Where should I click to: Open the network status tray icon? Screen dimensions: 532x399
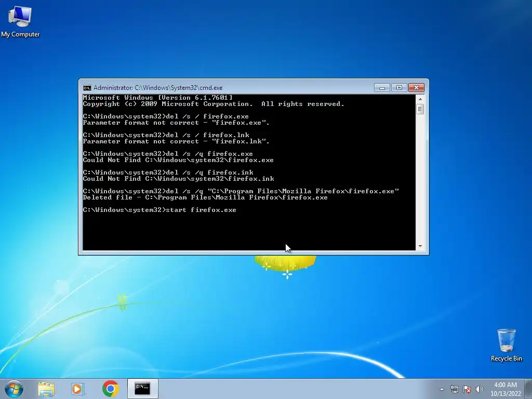point(454,389)
